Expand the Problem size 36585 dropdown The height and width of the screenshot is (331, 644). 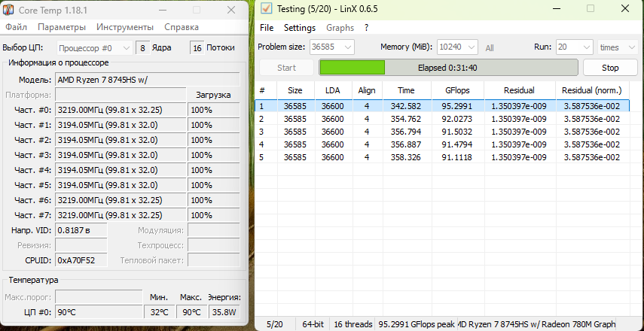click(x=332, y=47)
